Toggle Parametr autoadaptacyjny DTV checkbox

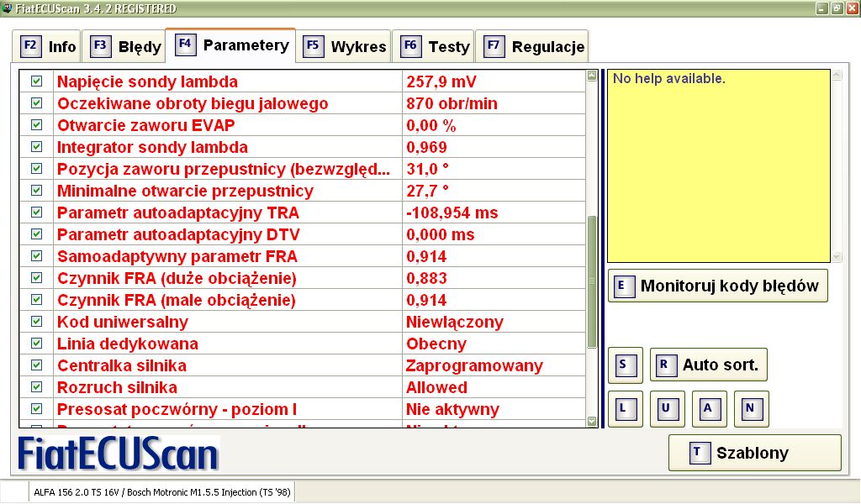click(x=36, y=234)
